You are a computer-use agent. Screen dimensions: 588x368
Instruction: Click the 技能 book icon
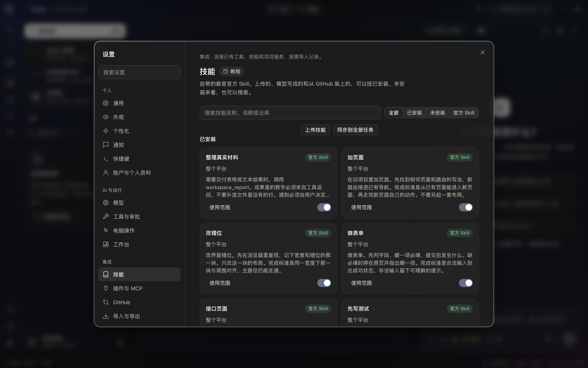click(106, 274)
